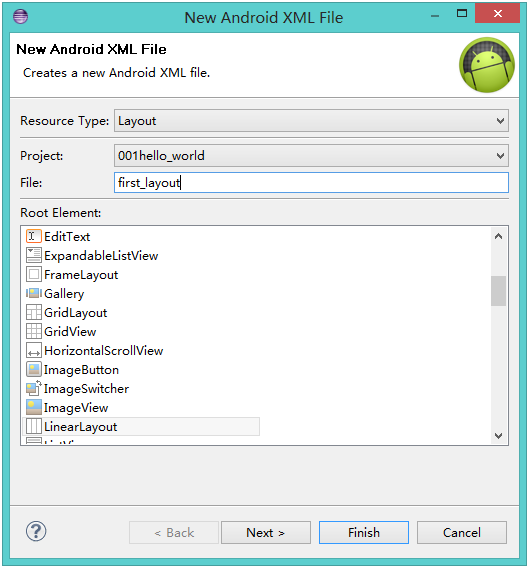The height and width of the screenshot is (568, 529).
Task: Click root element list scroll up arrow
Action: (499, 237)
